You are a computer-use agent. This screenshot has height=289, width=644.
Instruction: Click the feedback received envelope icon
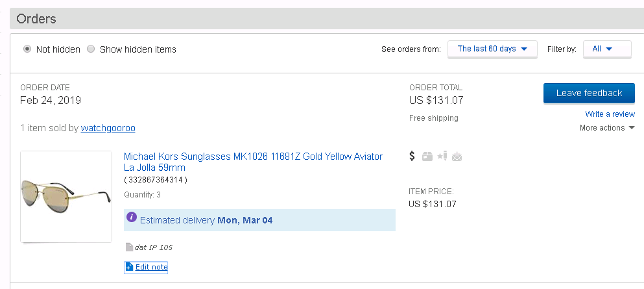(x=457, y=157)
